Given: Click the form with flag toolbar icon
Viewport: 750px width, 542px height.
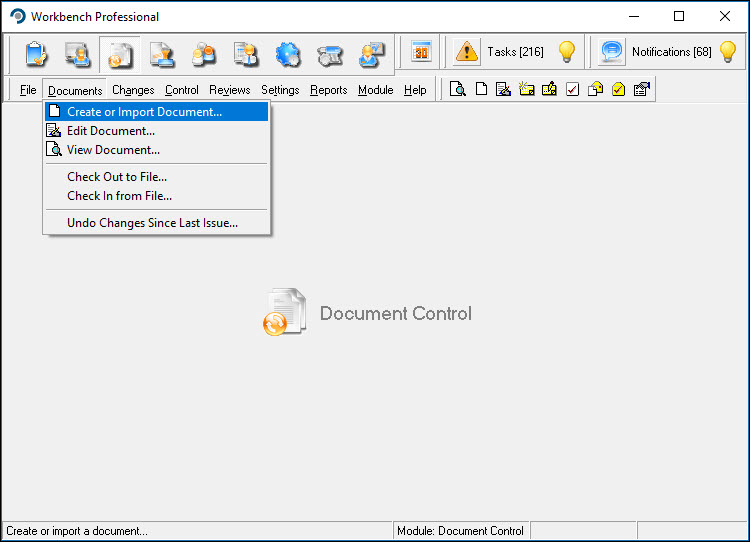Looking at the screenshot, I should (641, 89).
